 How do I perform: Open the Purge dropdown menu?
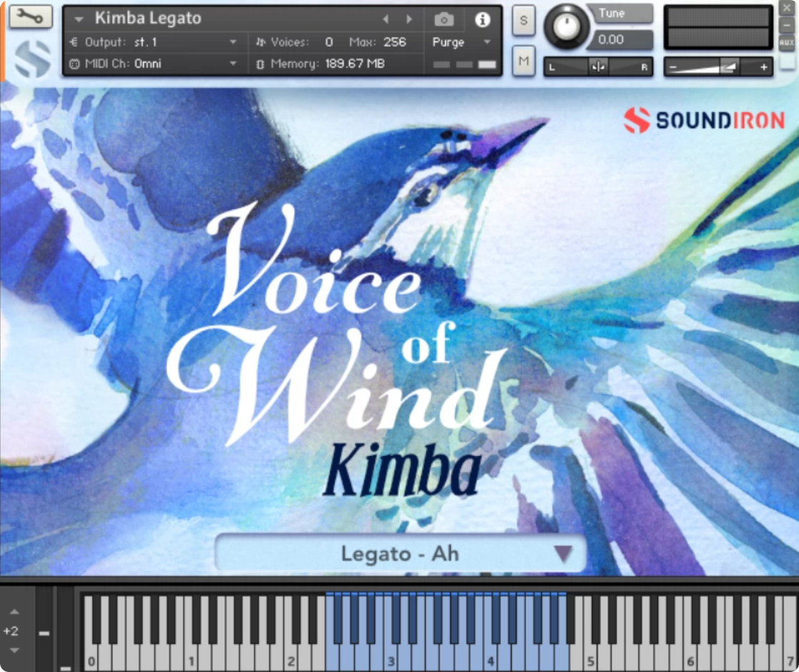pos(461,41)
